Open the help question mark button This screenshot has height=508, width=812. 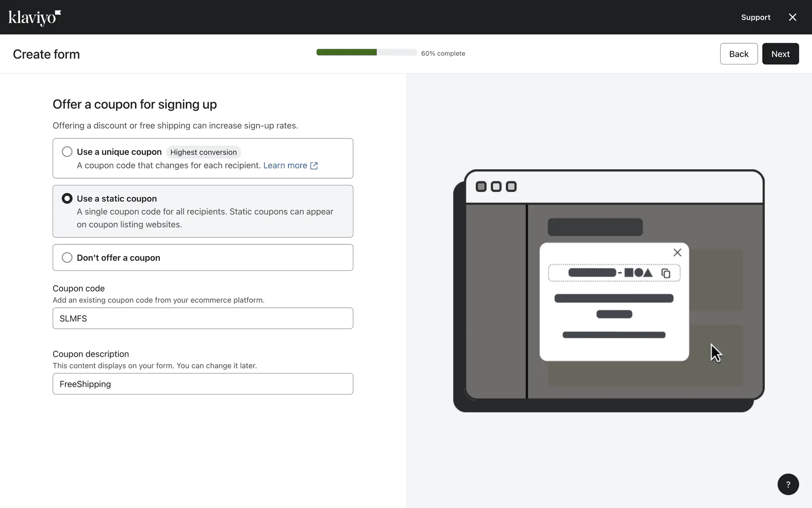[x=788, y=484]
